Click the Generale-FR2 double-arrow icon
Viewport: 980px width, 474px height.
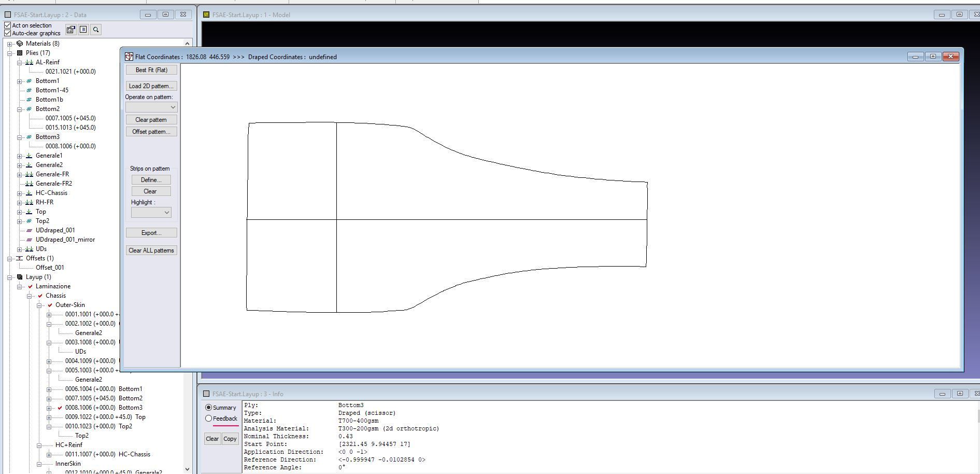(x=29, y=184)
